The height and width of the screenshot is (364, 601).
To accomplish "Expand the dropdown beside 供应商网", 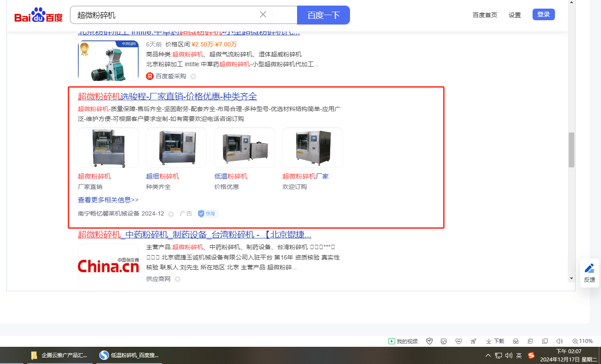I will [x=177, y=279].
